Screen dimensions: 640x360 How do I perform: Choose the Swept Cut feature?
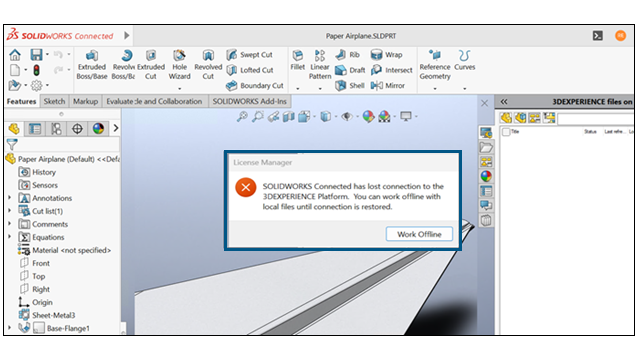[249, 55]
